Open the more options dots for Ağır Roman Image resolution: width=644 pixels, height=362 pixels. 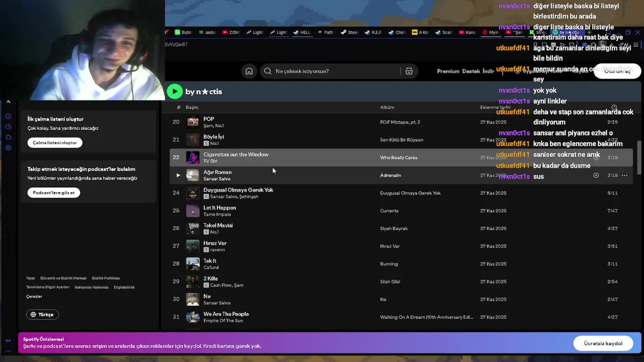click(x=624, y=175)
